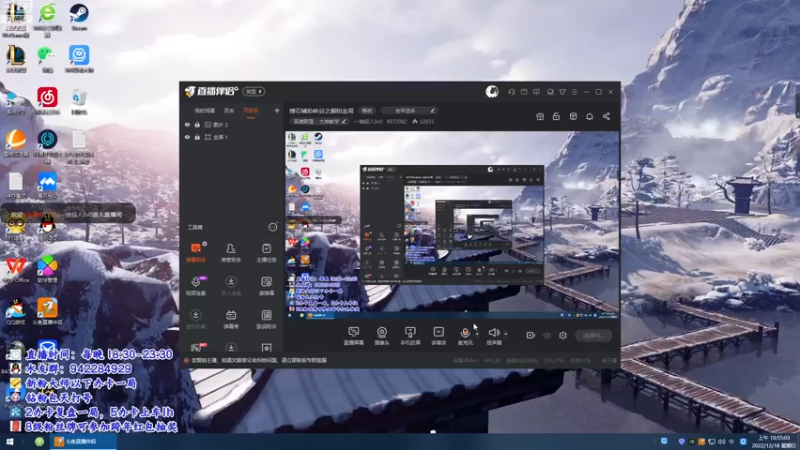The width and height of the screenshot is (800, 450).
Task: Open the Windows Start menu
Action: click(9, 442)
